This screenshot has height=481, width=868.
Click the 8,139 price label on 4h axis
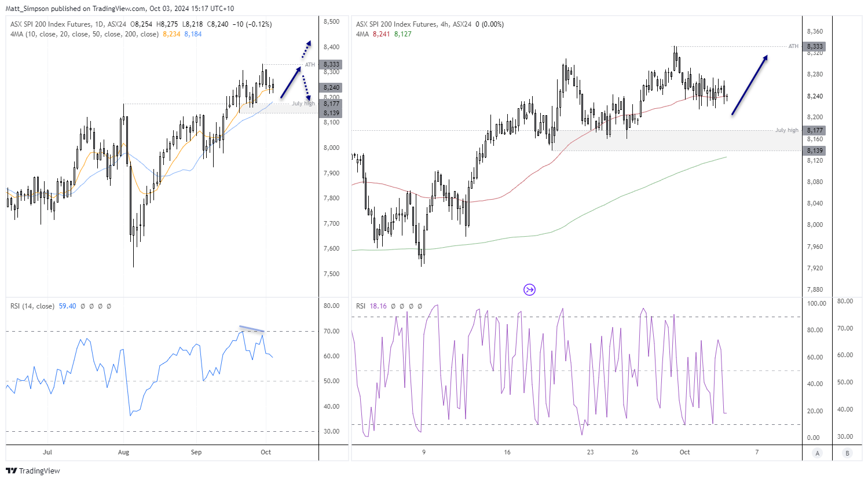[815, 150]
